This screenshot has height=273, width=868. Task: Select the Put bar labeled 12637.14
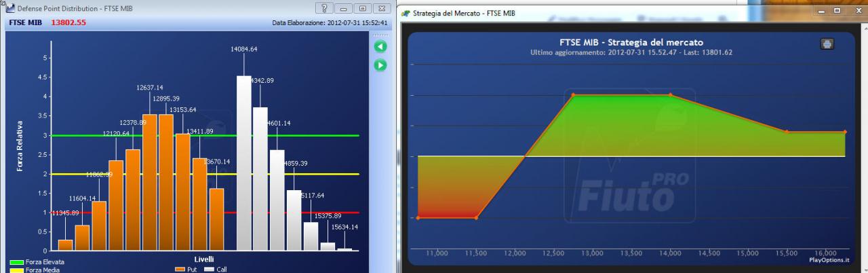(150, 182)
